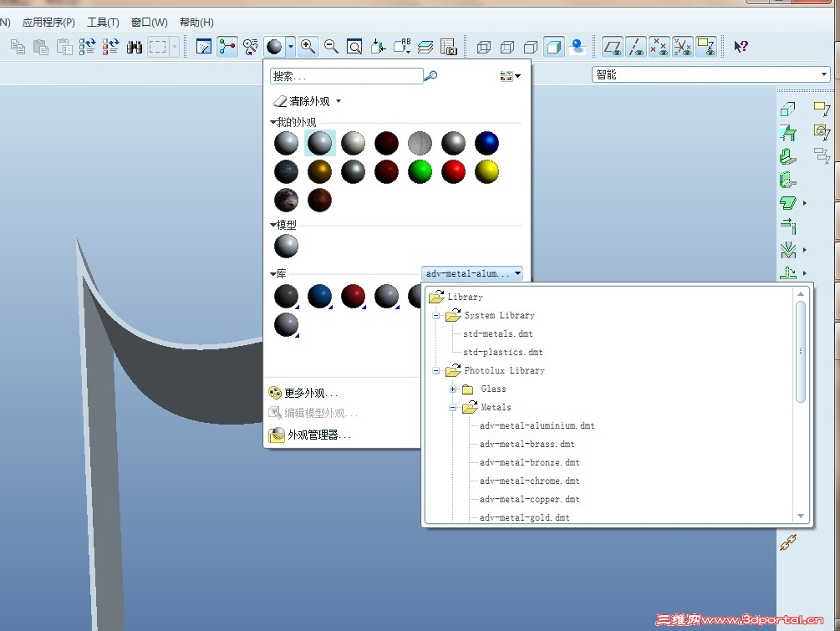Select the model's gray sphere under 模型

coord(286,247)
